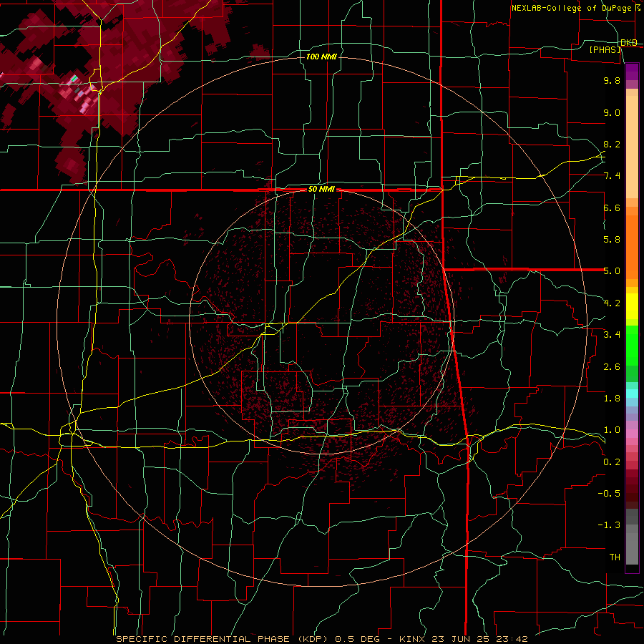Click the DKD label above the color scale

(629, 43)
